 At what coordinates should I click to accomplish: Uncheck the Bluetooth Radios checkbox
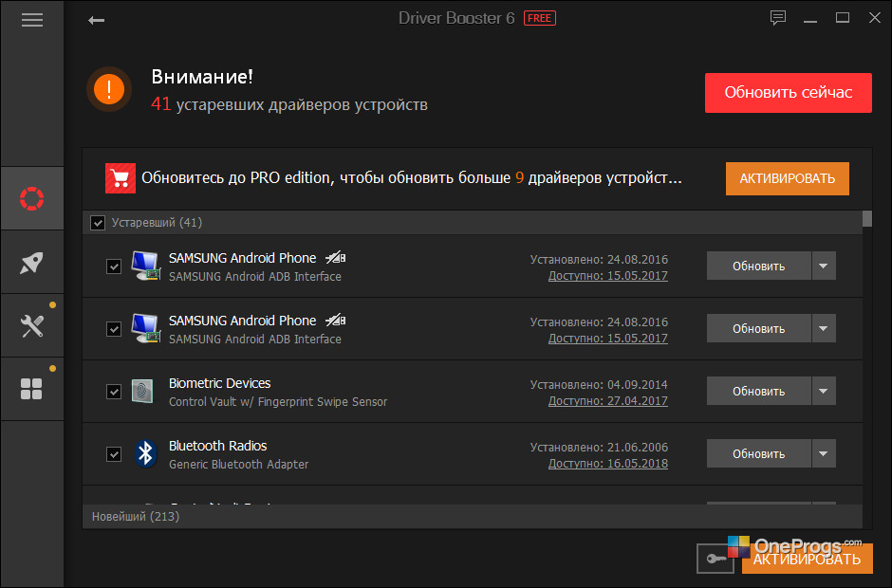tap(114, 453)
